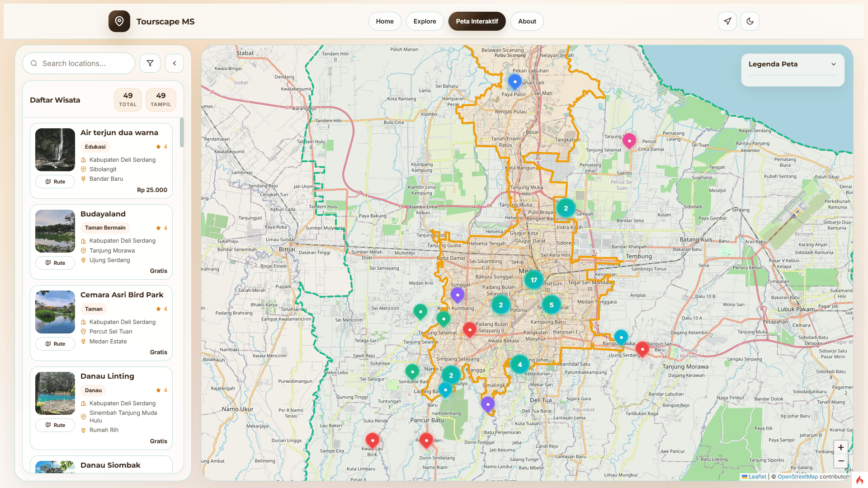Click the red pin near Durin Simbelang
The image size is (868, 488).
pyautogui.click(x=426, y=440)
